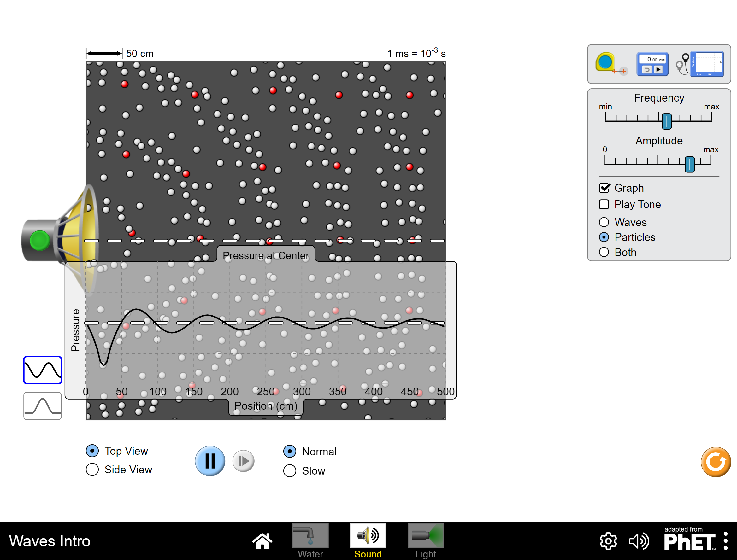This screenshot has width=737, height=560.
Task: Open the PhET options menu dots
Action: click(x=726, y=541)
